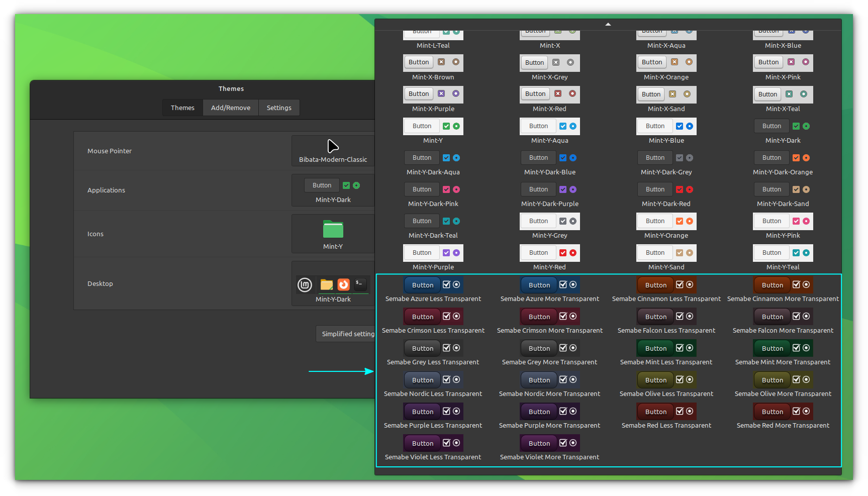The width and height of the screenshot is (868, 496).
Task: Click the Linux Mint menu icon in Desktop preview
Action: (x=305, y=284)
